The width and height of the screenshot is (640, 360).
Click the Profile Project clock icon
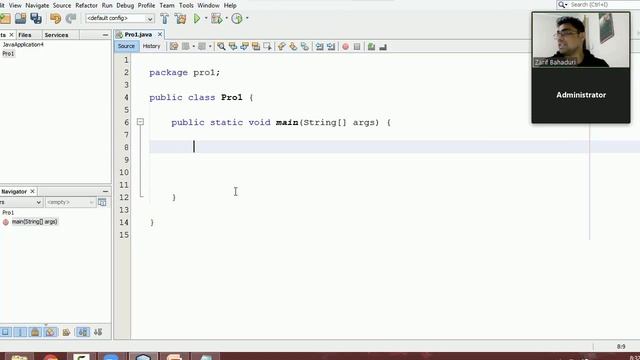237,18
